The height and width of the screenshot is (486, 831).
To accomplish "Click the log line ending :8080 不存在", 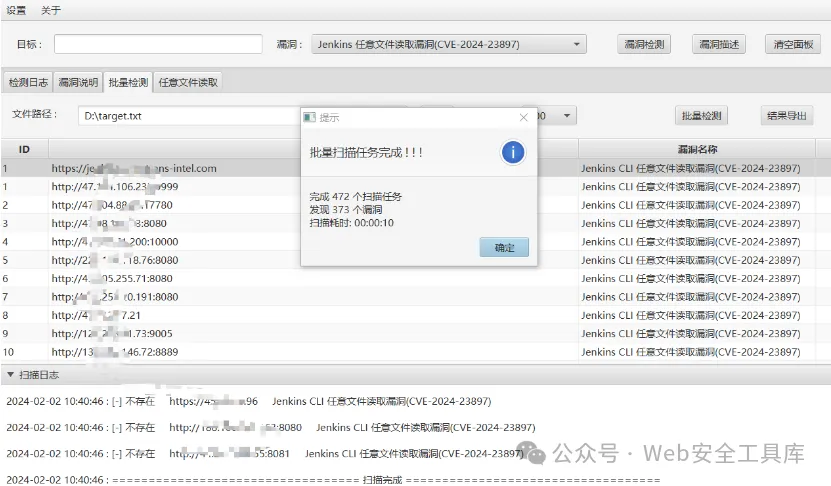I will coord(271,428).
